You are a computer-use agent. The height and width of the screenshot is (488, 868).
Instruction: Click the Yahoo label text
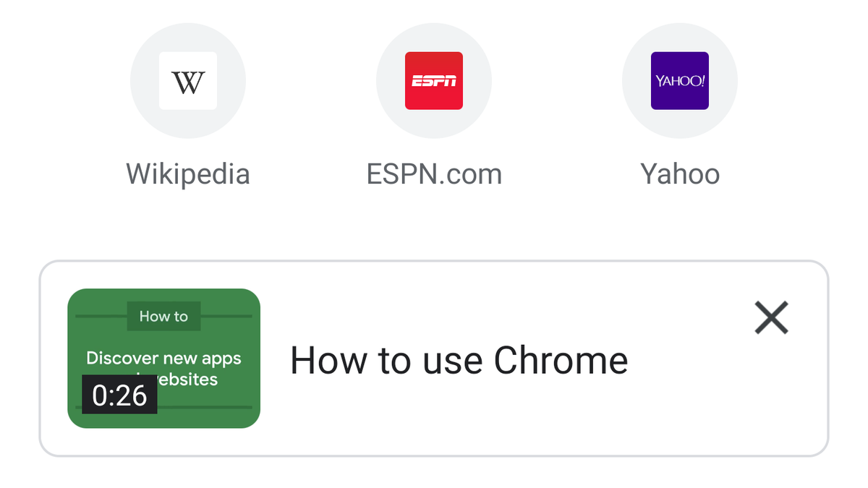[680, 174]
